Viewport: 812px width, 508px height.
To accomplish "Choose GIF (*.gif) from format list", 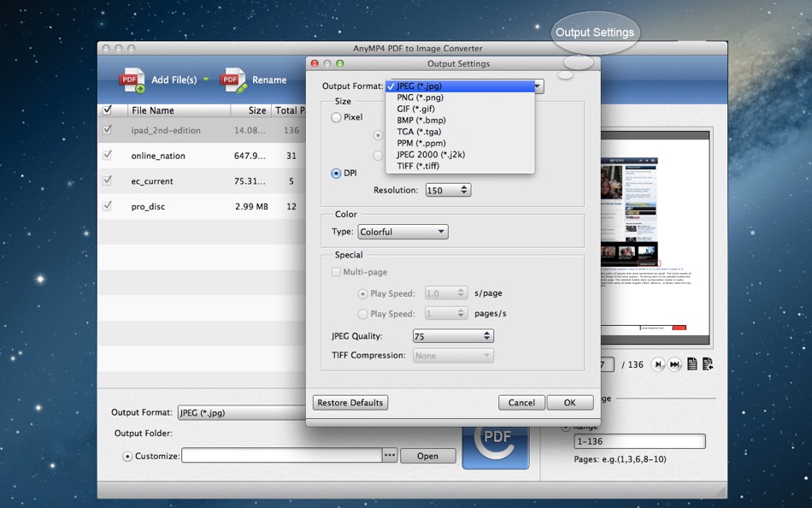I will pyautogui.click(x=460, y=109).
